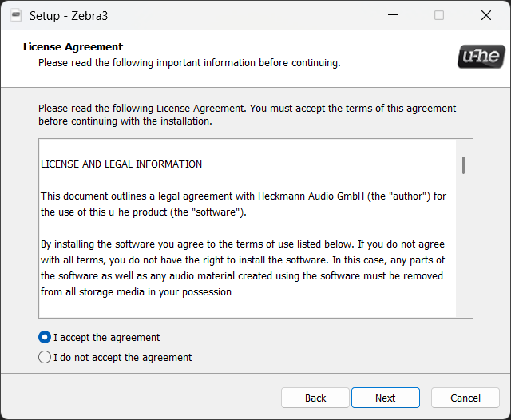Click the blank bottom area of the license text box

click(240, 309)
